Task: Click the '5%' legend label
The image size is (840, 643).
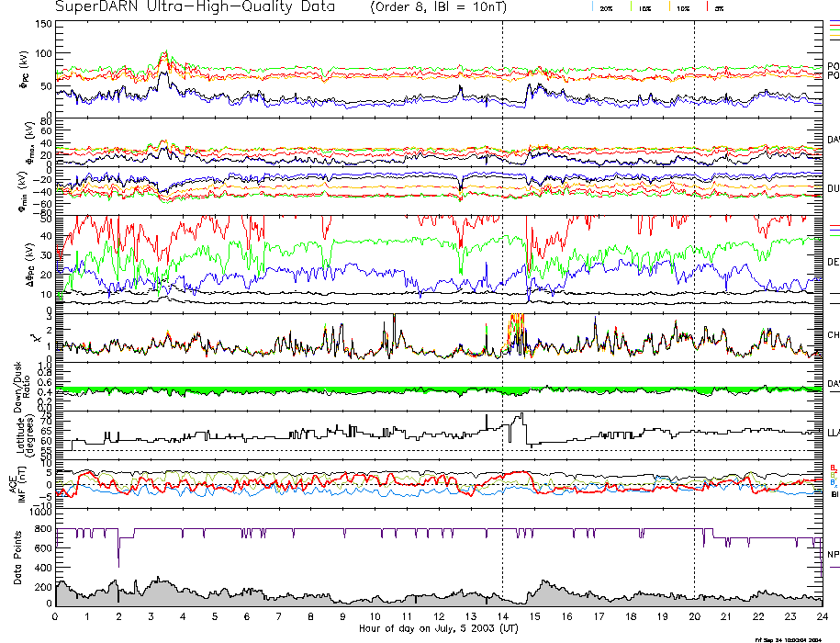Action: pos(720,9)
